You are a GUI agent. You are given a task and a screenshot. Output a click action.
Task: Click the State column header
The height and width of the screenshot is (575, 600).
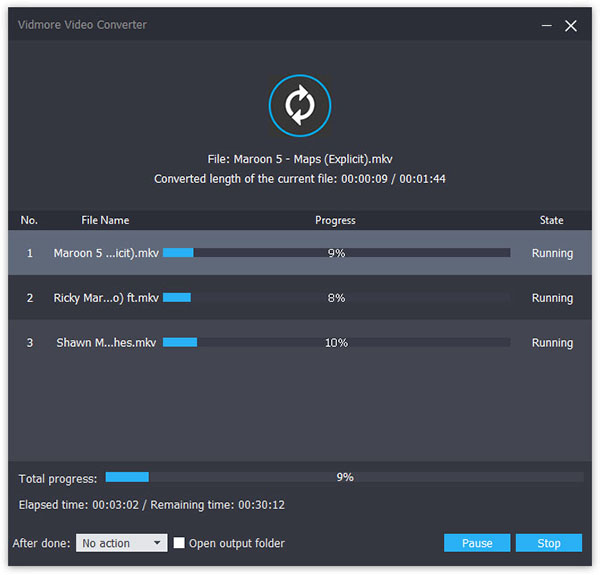pos(551,220)
